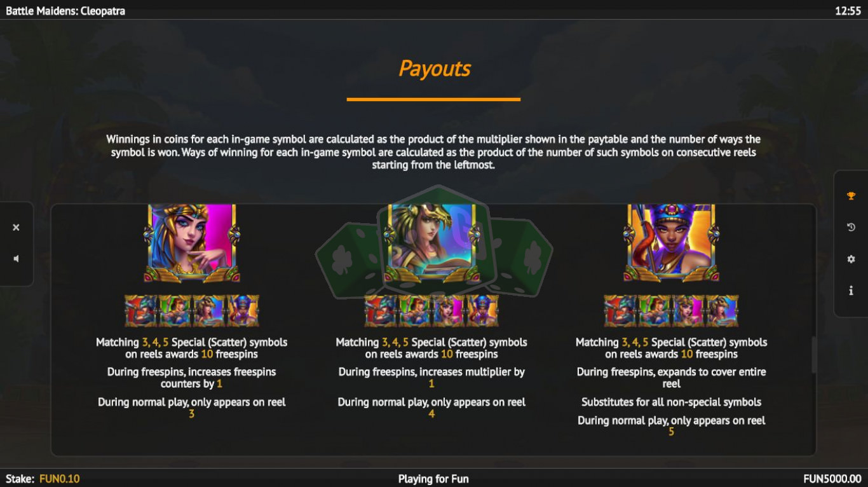The height and width of the screenshot is (487, 868).
Task: Click the Stake FUN0.10 value
Action: pos(60,479)
